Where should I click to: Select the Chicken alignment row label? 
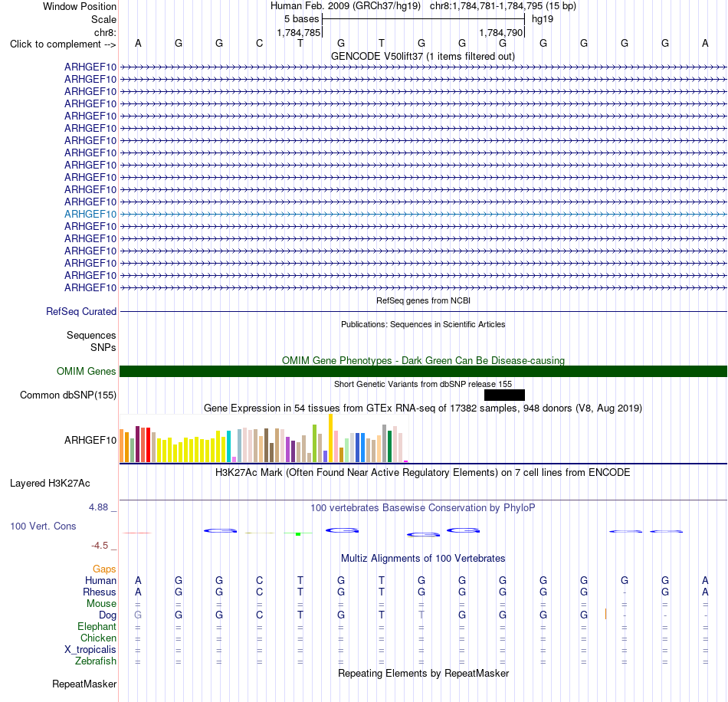[x=98, y=638]
